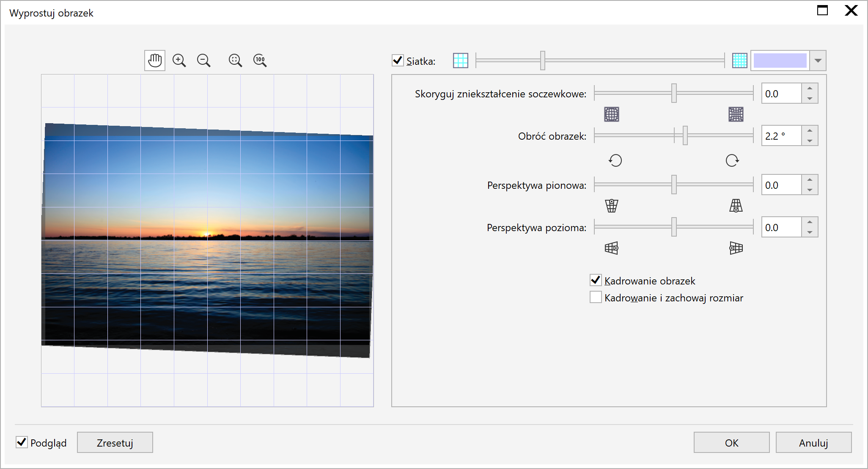Uncheck the Siatka grid checkbox
The width and height of the screenshot is (868, 469).
coord(398,61)
